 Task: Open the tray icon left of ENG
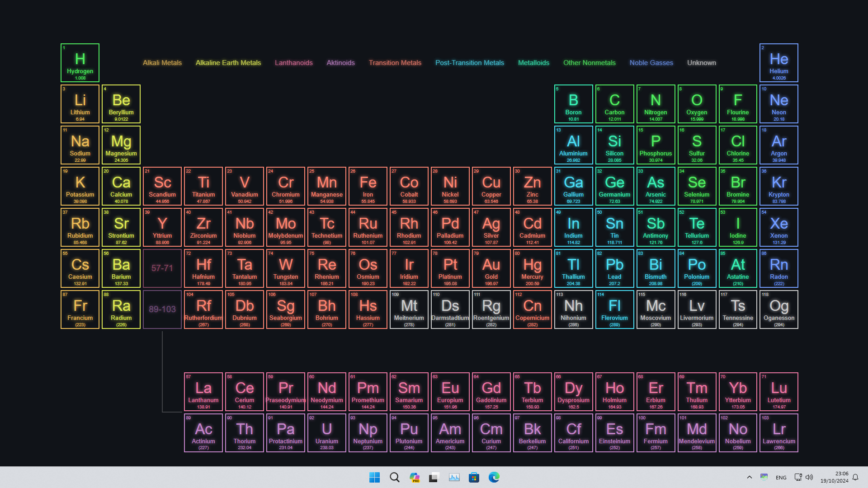pyautogui.click(x=764, y=477)
